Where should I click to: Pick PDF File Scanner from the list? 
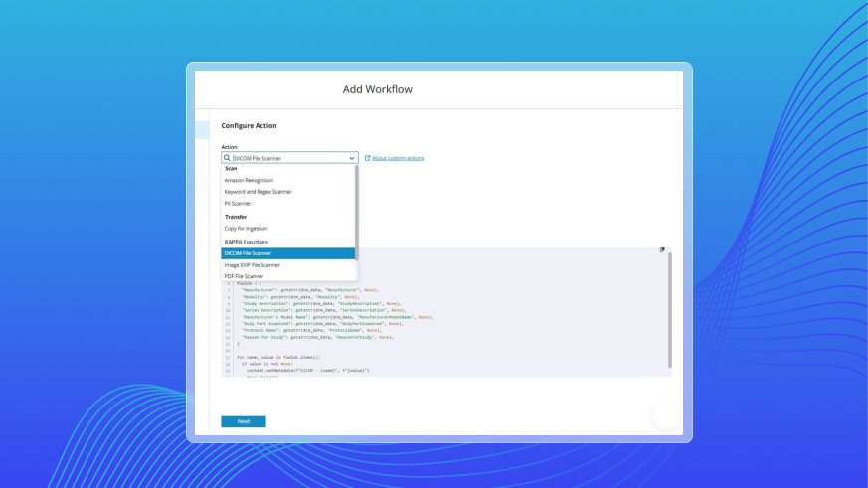point(244,276)
